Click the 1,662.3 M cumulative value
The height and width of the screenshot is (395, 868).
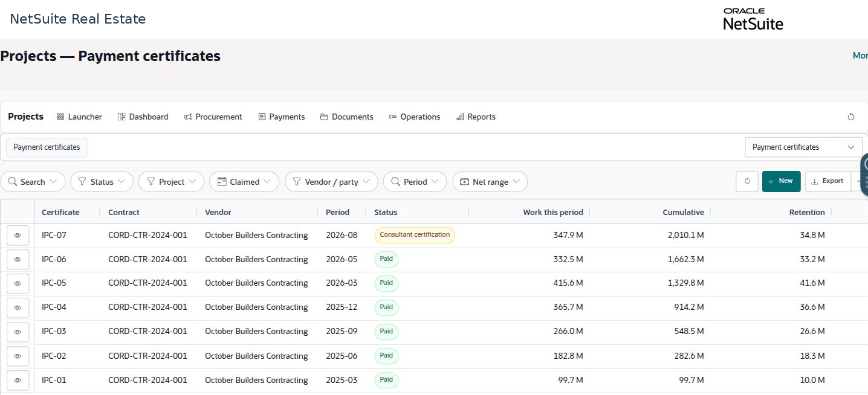click(686, 260)
